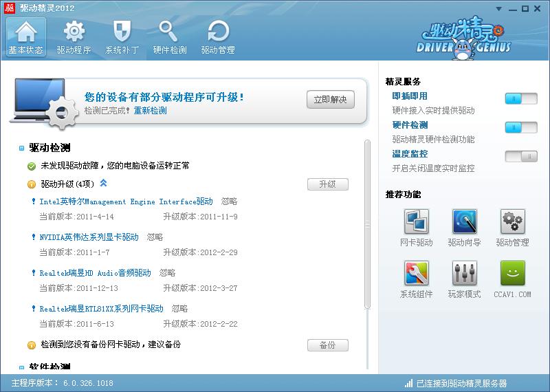Open Realtek瑞昱RTL81XX系列网卡驱动 link

pyautogui.click(x=101, y=309)
